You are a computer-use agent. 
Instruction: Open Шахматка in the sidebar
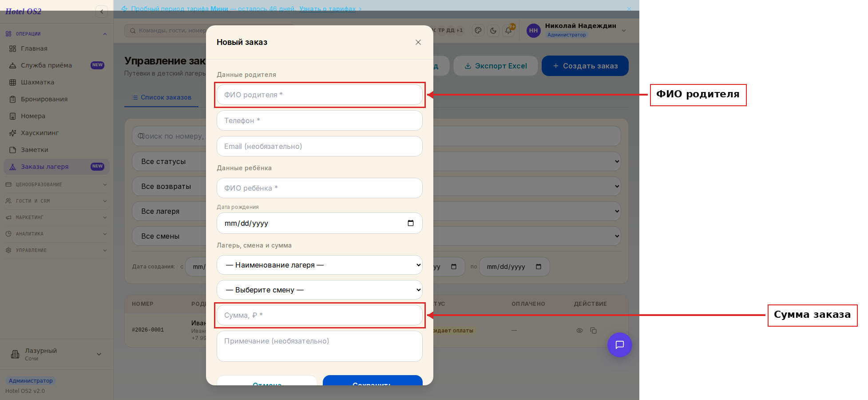[x=56, y=82]
